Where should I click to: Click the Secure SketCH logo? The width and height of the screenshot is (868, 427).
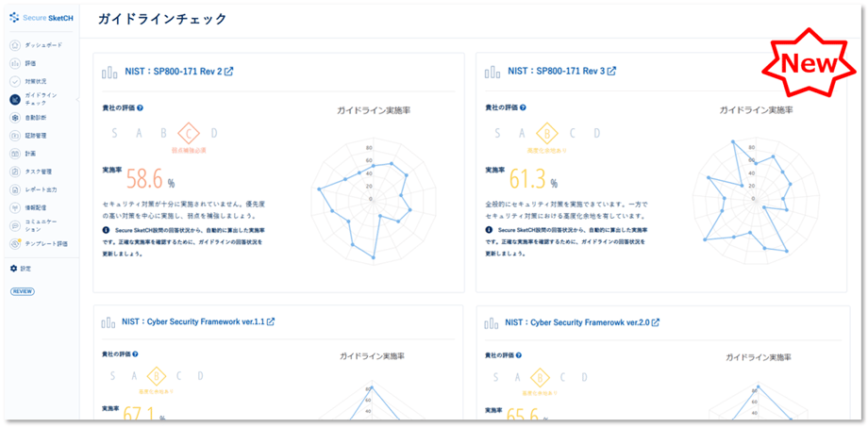(41, 18)
